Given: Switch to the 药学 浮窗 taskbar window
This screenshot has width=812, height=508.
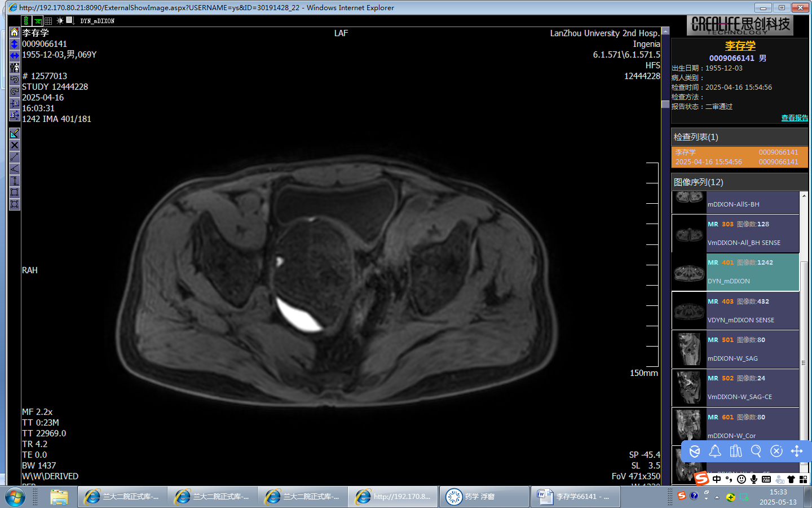Looking at the screenshot, I should pyautogui.click(x=484, y=497).
